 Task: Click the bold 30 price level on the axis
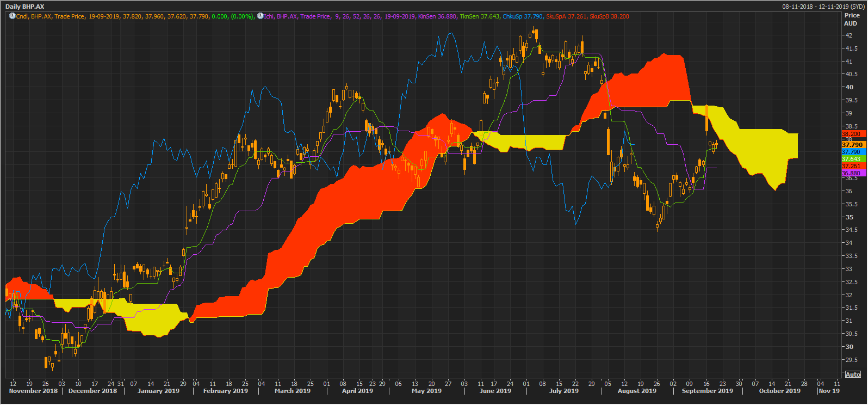coord(849,347)
